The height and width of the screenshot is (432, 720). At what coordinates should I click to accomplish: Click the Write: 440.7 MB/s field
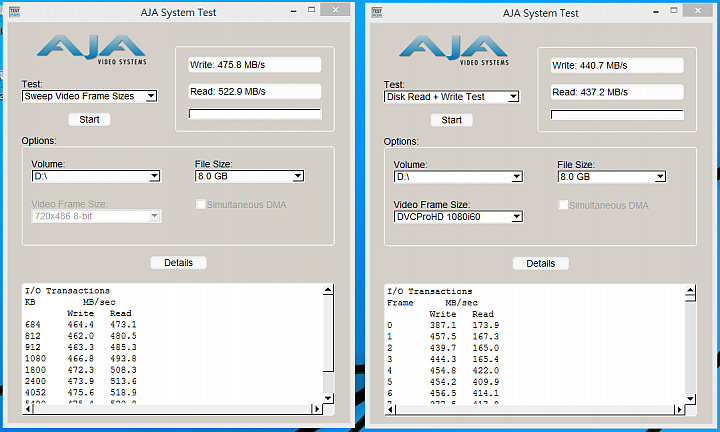pos(617,66)
